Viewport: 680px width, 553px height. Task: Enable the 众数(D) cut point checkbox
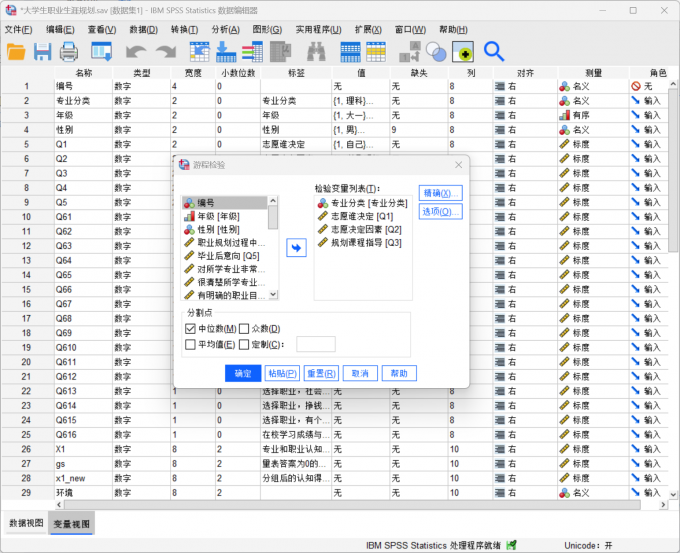(x=244, y=329)
